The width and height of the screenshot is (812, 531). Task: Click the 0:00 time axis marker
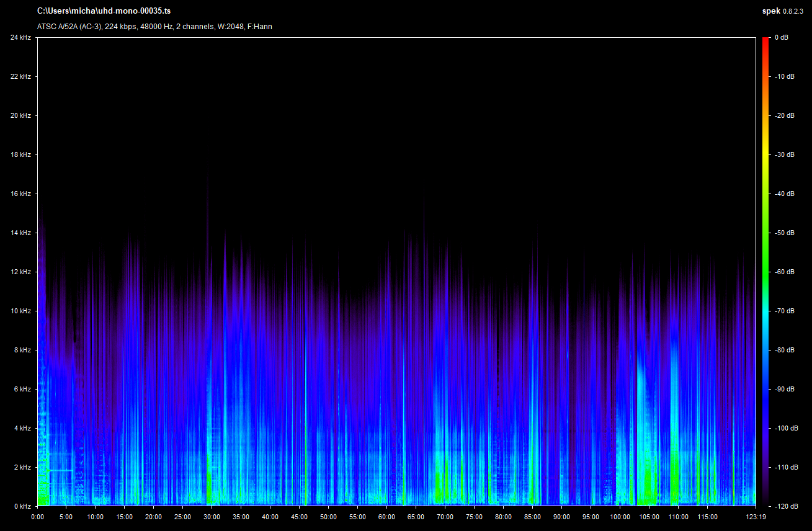coord(37,517)
